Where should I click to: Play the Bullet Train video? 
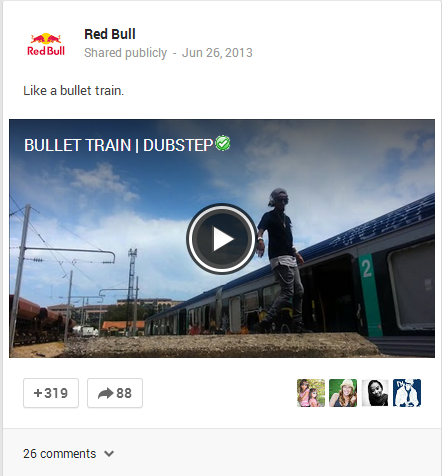[221, 239]
